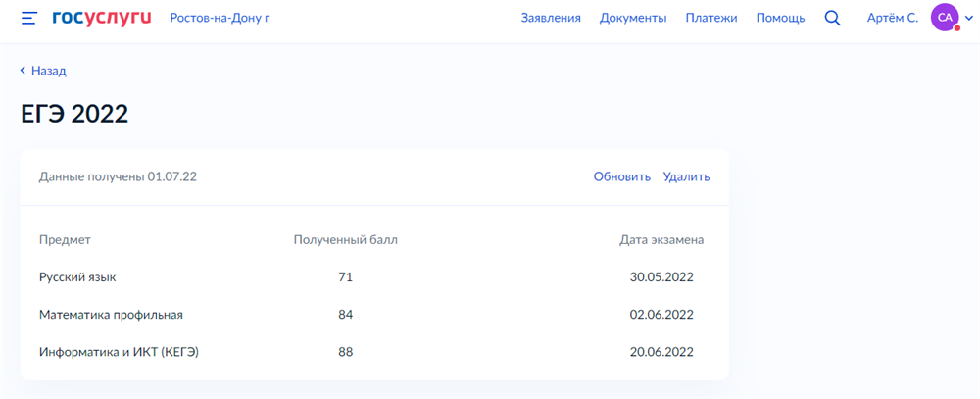
Task: Click score 71 for Русский язык
Action: click(346, 277)
